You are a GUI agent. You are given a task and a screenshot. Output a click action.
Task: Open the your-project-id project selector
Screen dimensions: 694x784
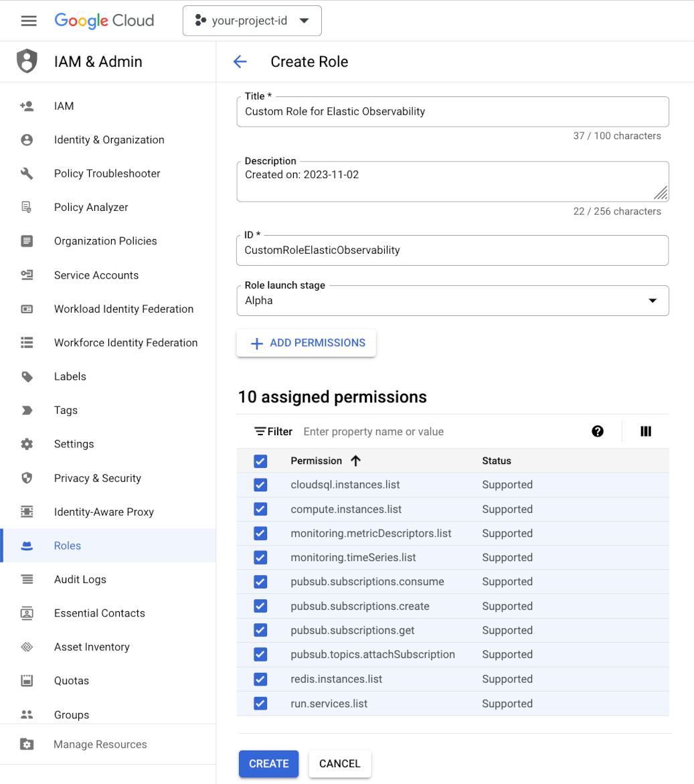[x=252, y=21]
